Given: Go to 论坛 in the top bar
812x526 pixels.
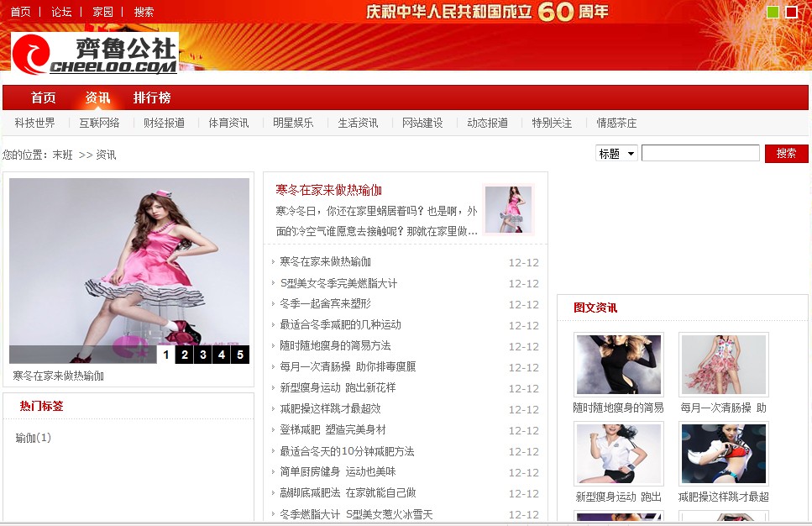Looking at the screenshot, I should coord(61,12).
